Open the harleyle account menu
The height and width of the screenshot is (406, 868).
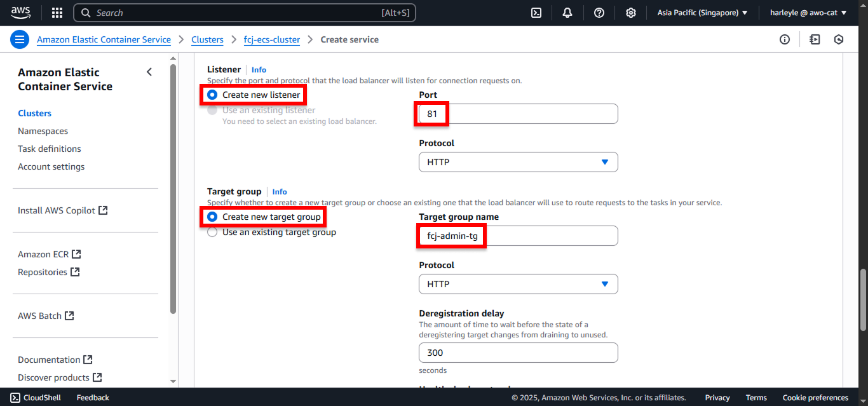808,13
